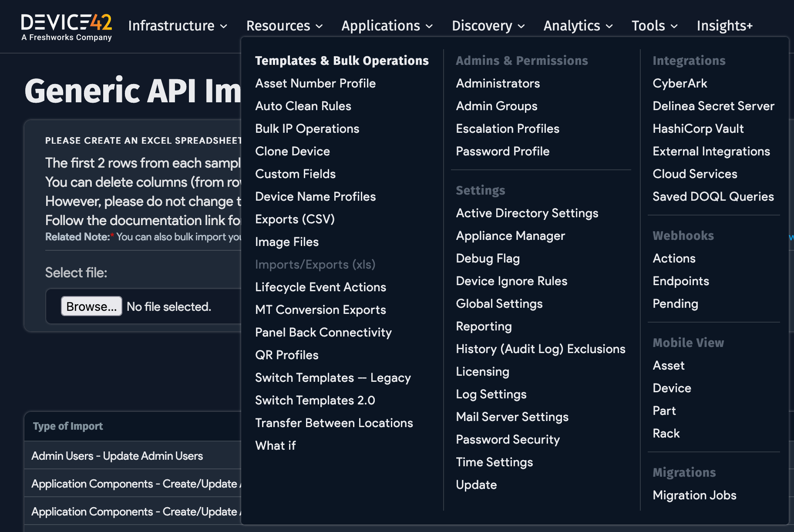Open the Insights+ menu item
Viewport: 794px width, 532px height.
724,26
